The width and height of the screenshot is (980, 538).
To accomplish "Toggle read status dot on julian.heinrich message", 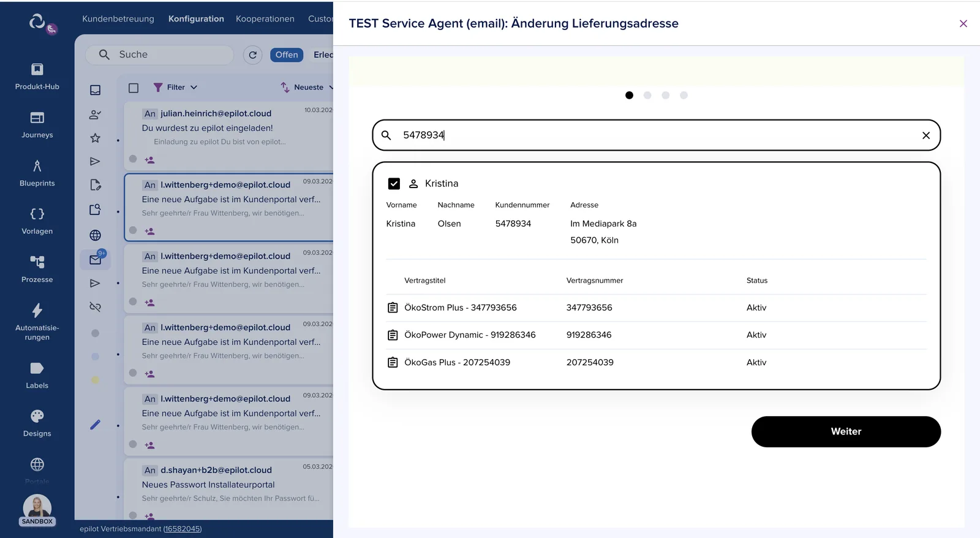I will tap(132, 159).
